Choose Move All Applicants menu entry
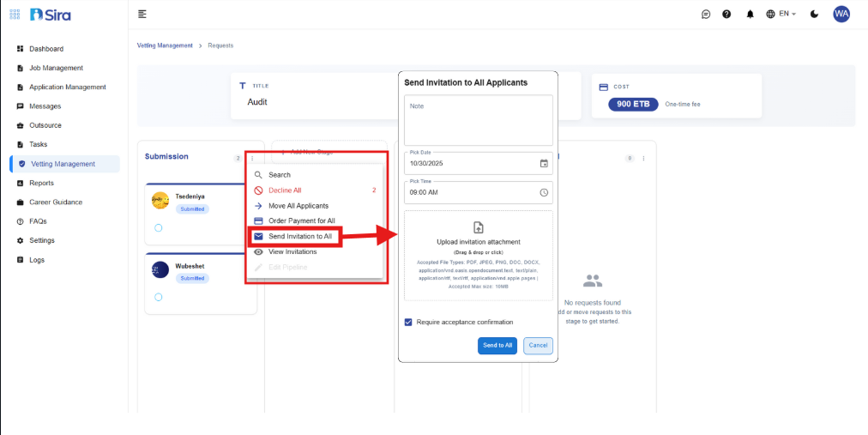 pos(315,206)
